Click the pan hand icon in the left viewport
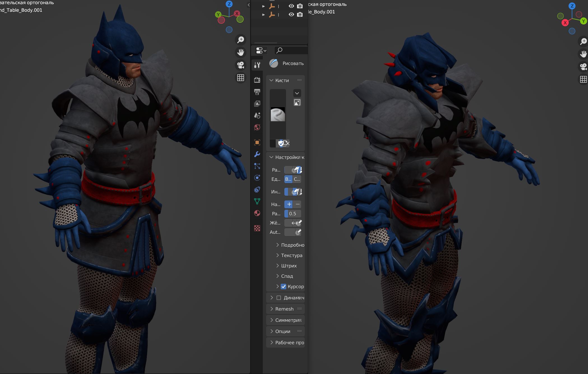This screenshot has width=588, height=374. point(241,52)
